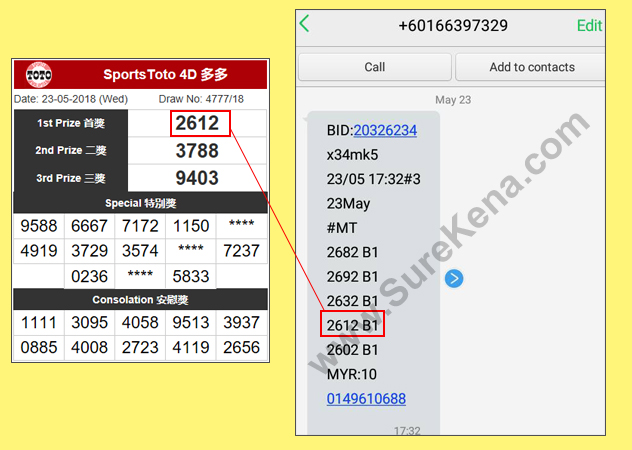
Task: Click the Toto logo in the results header
Action: [x=39, y=75]
